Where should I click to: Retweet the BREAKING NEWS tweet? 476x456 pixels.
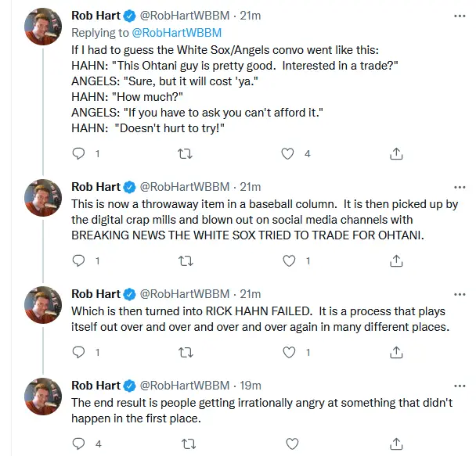tap(186, 260)
